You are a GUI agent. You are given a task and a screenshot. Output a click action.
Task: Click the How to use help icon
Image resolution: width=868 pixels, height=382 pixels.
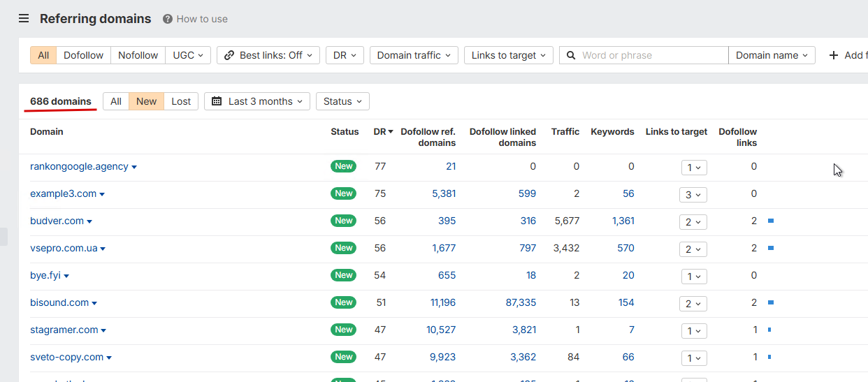click(x=168, y=19)
